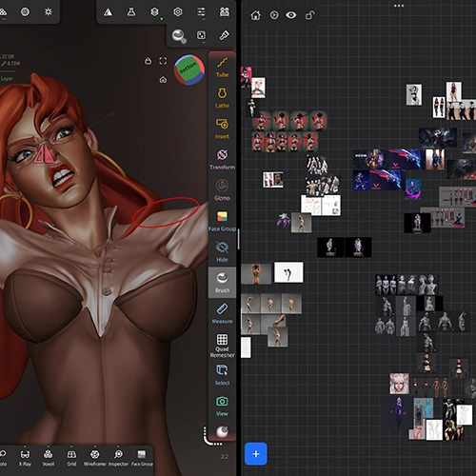476x476 pixels.
Task: Reset camera with viewport home icon
Action: coord(163,79)
